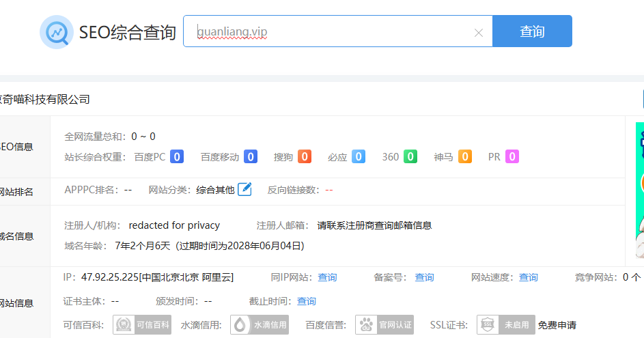Click the 百度移动 weight 0 badge
This screenshot has height=338, width=644.
(x=251, y=156)
